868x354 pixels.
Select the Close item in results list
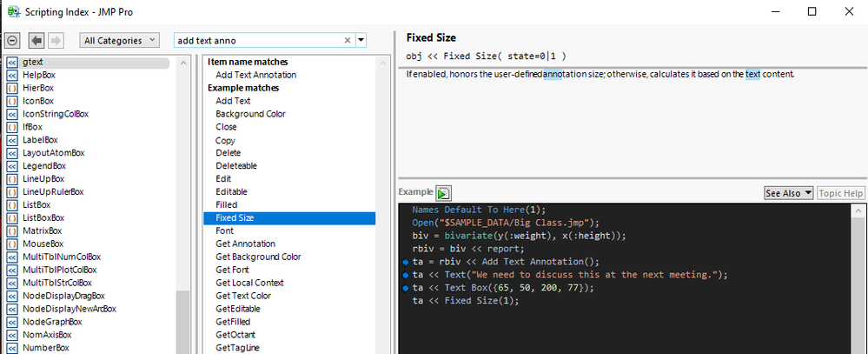226,127
